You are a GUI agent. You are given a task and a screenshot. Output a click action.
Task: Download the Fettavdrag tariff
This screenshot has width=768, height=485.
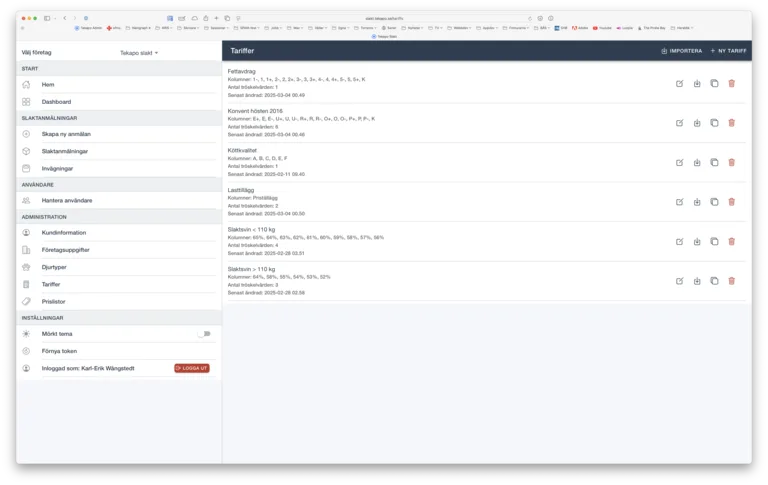pos(697,84)
